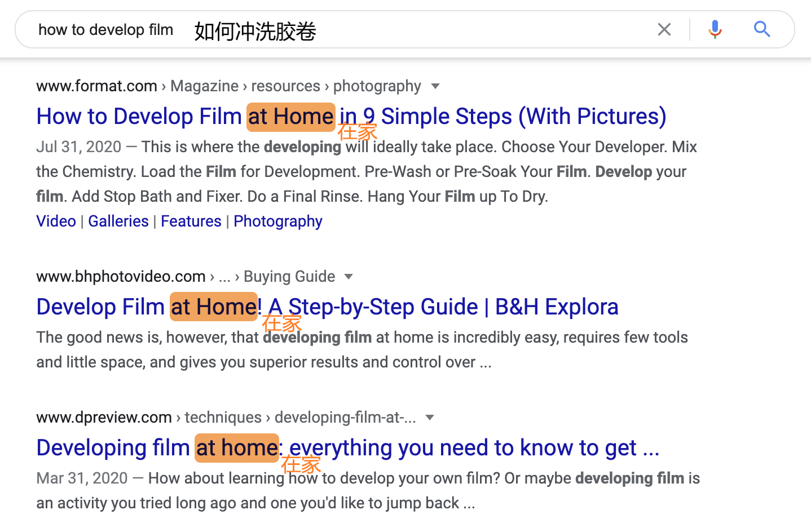
Task: Click the search box with query text
Action: (x=395, y=30)
